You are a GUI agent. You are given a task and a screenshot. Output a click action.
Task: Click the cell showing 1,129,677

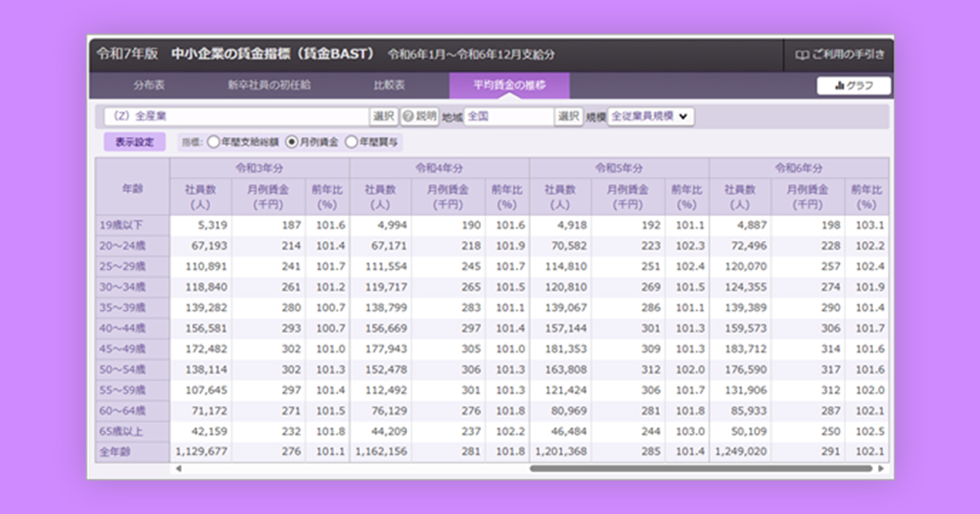pyautogui.click(x=201, y=452)
